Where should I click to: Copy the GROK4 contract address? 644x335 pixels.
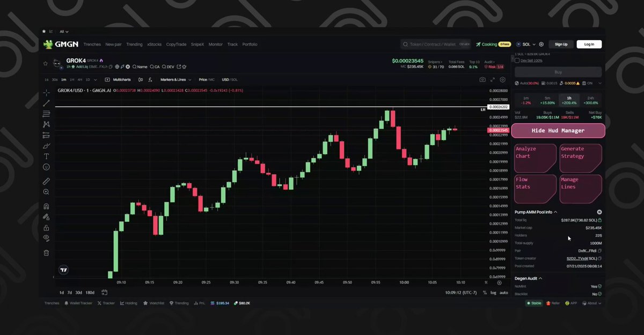[x=111, y=66]
